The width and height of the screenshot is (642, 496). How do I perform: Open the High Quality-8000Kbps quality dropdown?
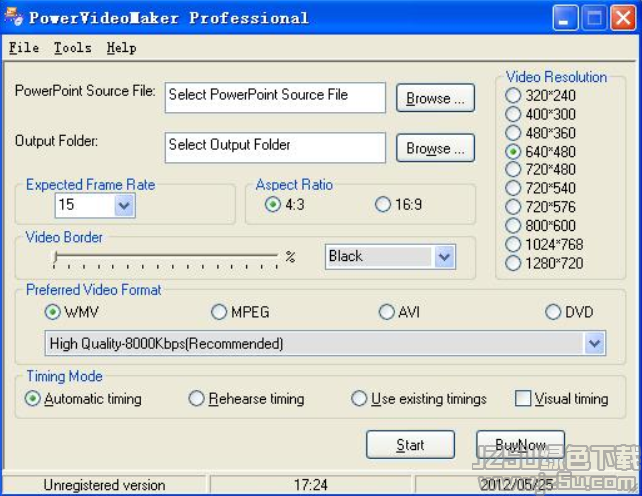pyautogui.click(x=325, y=343)
